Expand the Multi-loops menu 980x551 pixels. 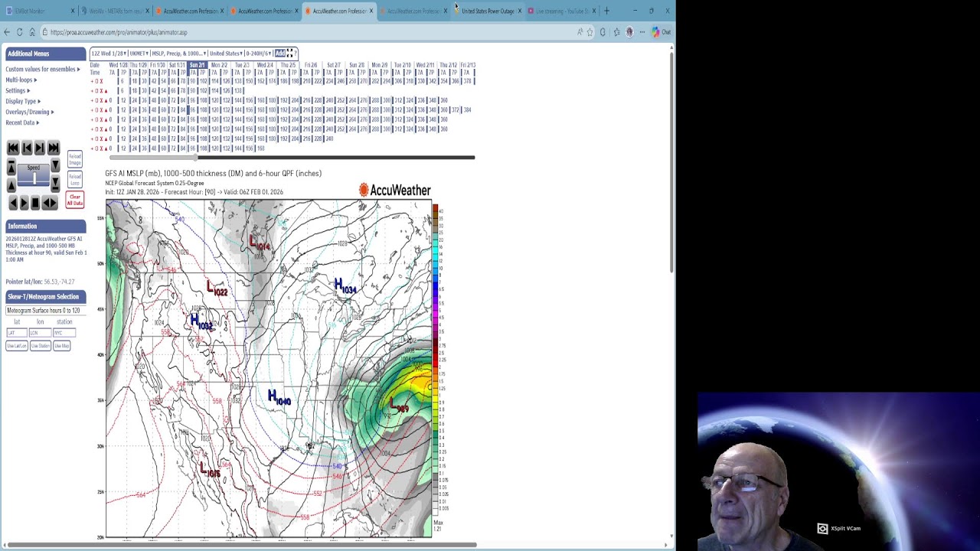21,80
